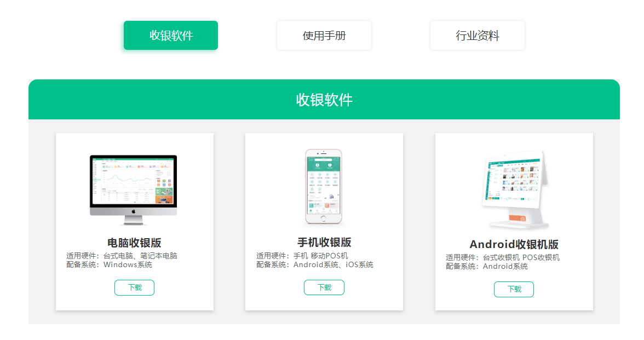
Task: Open the 手机收银版 product title
Action: [324, 241]
